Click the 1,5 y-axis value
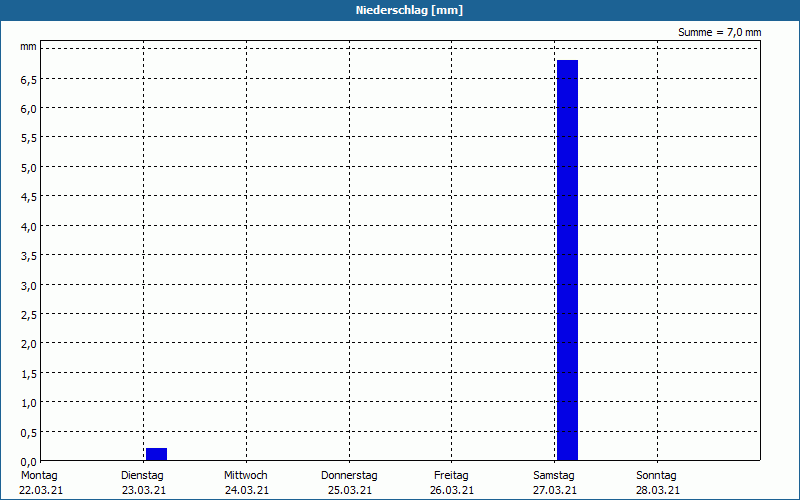800x500 pixels. click(x=29, y=374)
